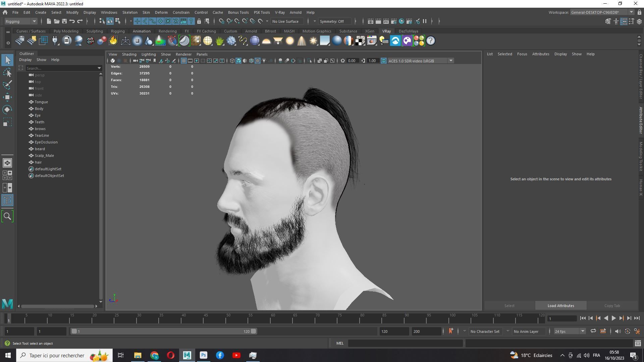Click the Outliner horizontal scrollbar
644x362 pixels.
(57, 306)
